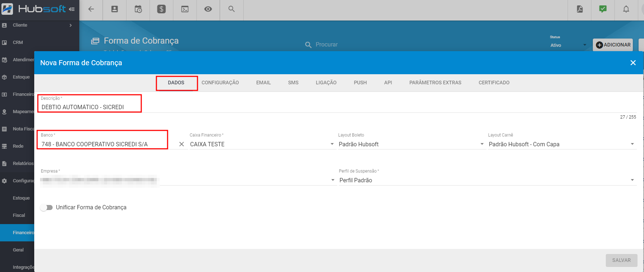Viewport: 644px width, 272px height.
Task: Switch to the PARÂMETROS EXTRAS tab
Action: [x=435, y=83]
